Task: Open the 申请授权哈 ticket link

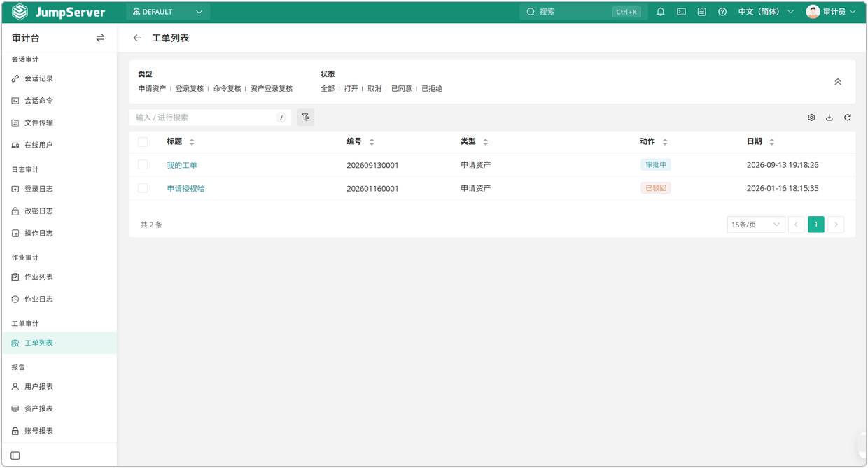Action: pos(185,188)
